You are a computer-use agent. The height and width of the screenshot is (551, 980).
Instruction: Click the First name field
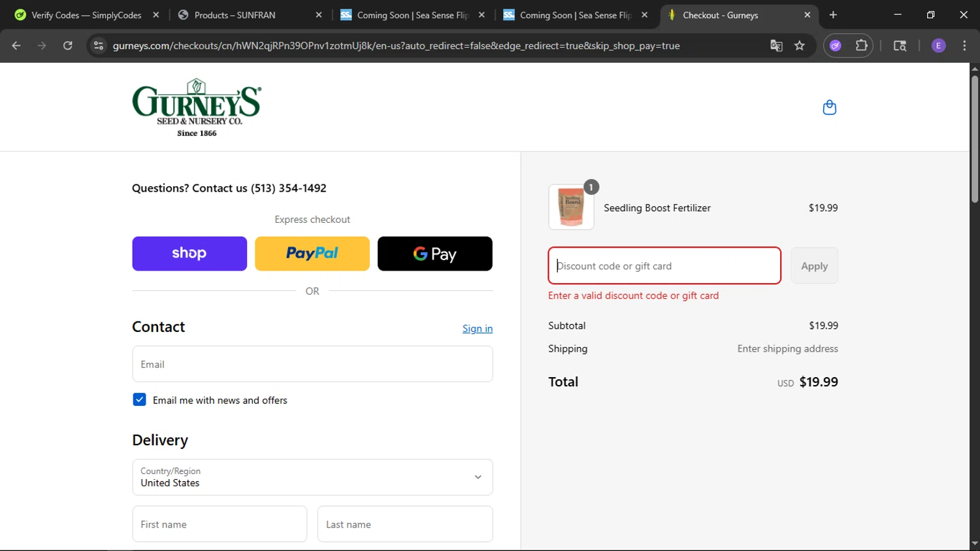(x=220, y=524)
